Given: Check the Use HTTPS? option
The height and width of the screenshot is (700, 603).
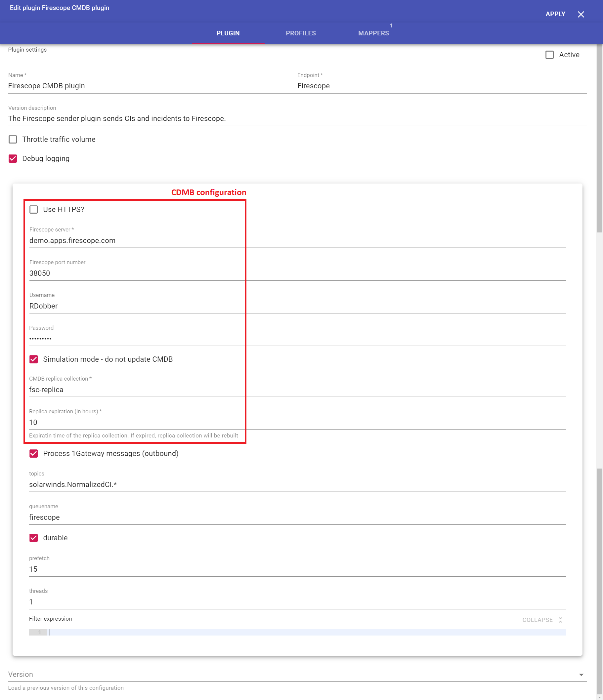Looking at the screenshot, I should click(x=33, y=209).
